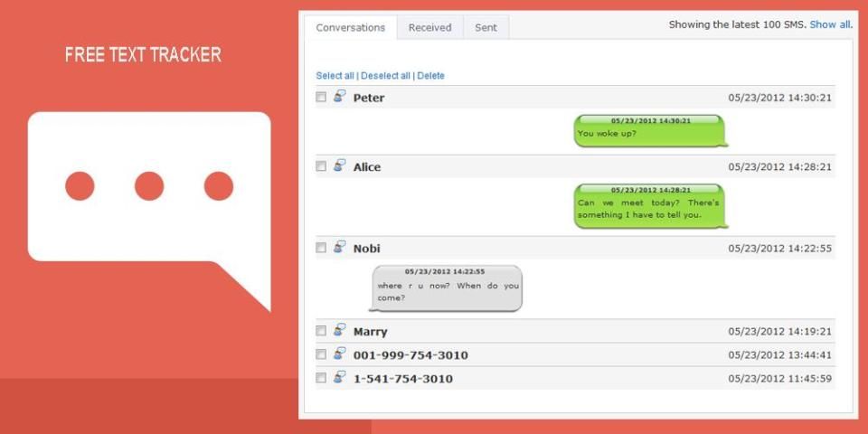Click the contact icon beside Alice
This screenshot has width=868, height=434.
click(339, 165)
